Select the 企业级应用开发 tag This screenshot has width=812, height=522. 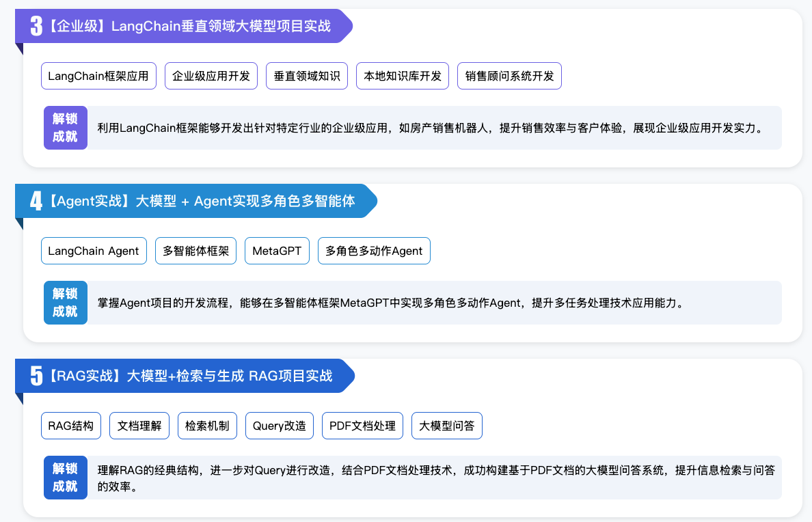click(x=211, y=76)
